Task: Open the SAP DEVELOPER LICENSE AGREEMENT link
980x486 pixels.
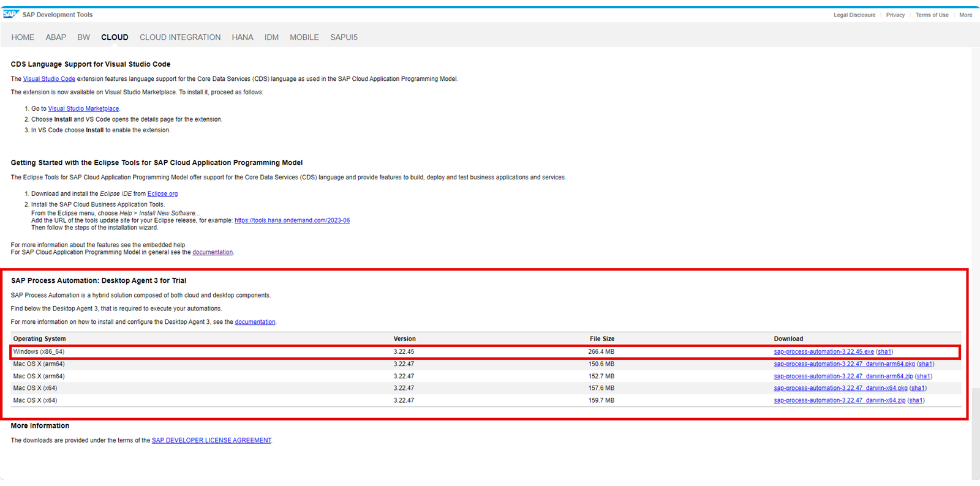Action: click(211, 441)
